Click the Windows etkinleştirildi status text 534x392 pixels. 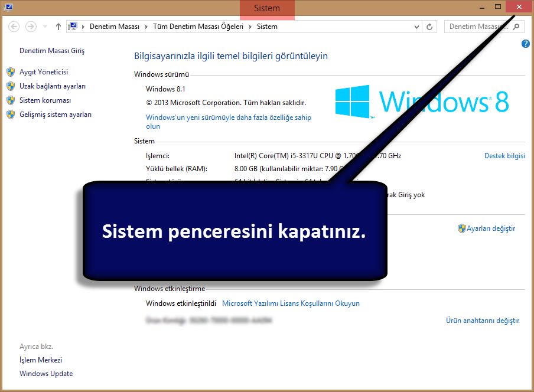pyautogui.click(x=181, y=303)
